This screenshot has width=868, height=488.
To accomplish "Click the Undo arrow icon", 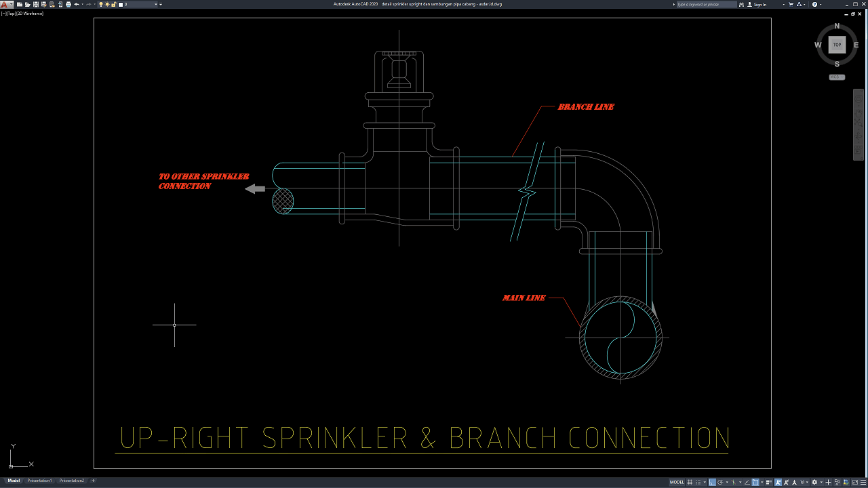I will [x=77, y=4].
